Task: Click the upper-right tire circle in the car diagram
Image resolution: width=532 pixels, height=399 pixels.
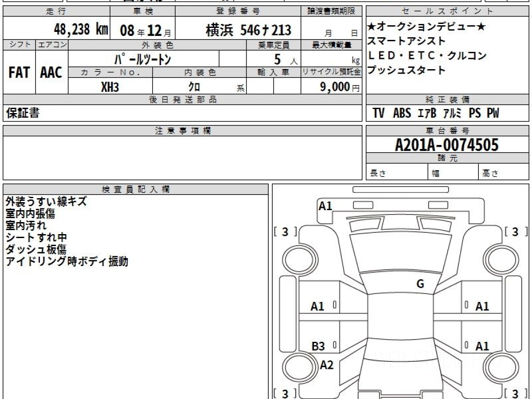Action: tap(497, 258)
